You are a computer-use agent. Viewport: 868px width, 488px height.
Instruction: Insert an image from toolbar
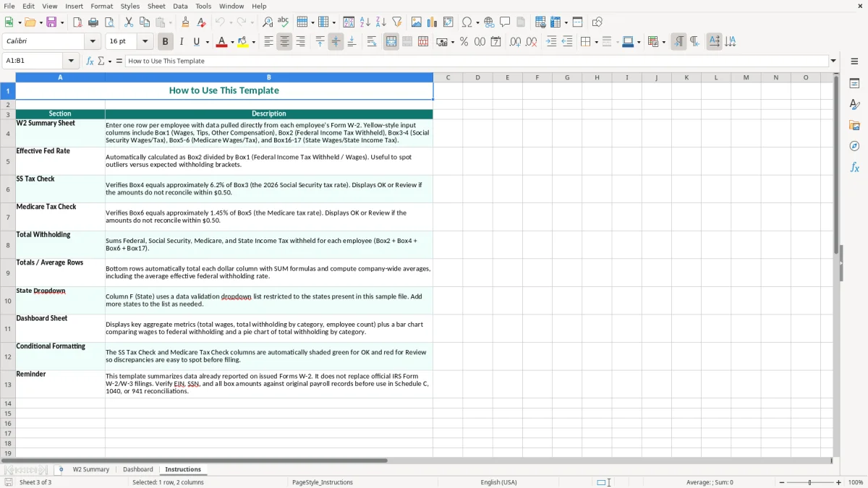pyautogui.click(x=417, y=22)
